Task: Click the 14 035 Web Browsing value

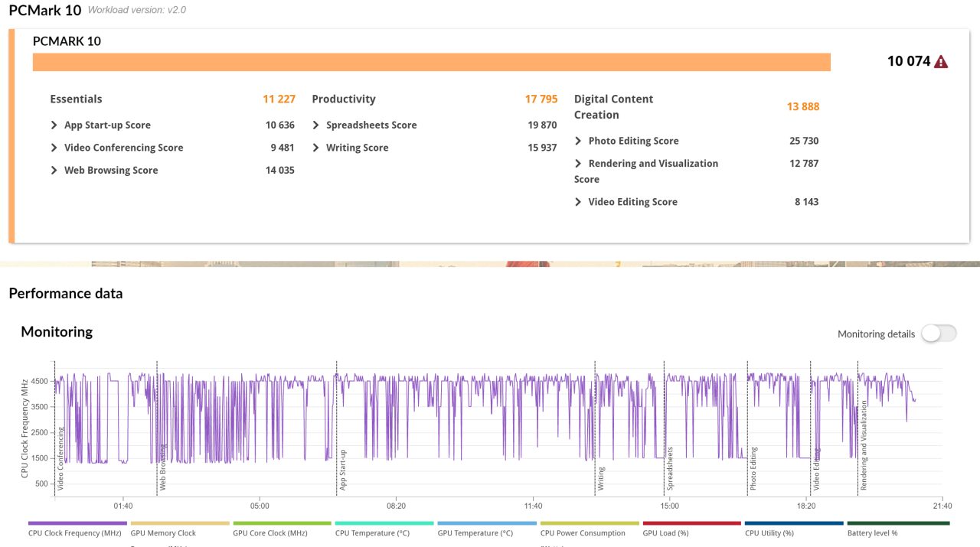Action: pyautogui.click(x=280, y=171)
